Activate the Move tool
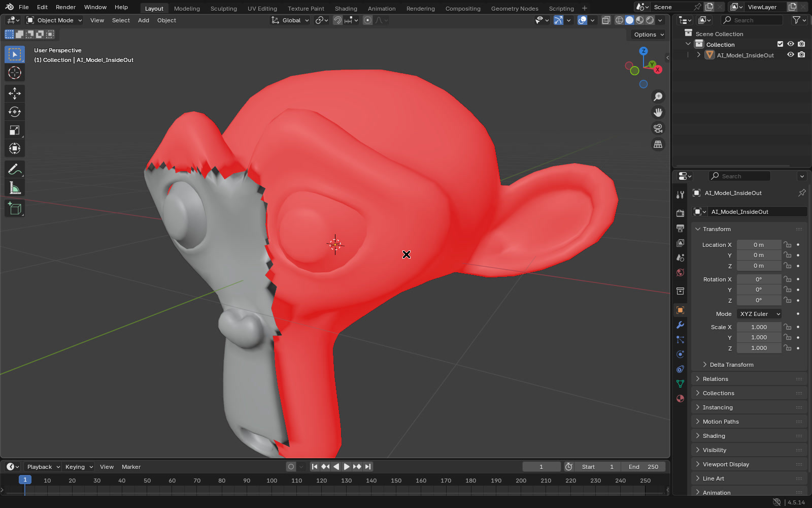Image resolution: width=812 pixels, height=508 pixels. pos(15,93)
